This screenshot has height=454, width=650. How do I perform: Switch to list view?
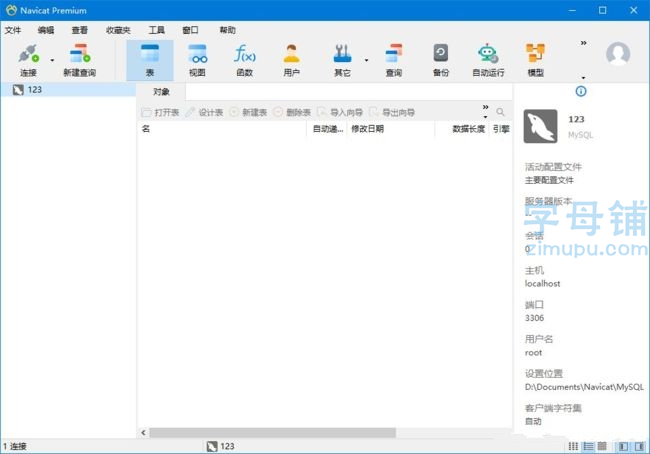588,446
